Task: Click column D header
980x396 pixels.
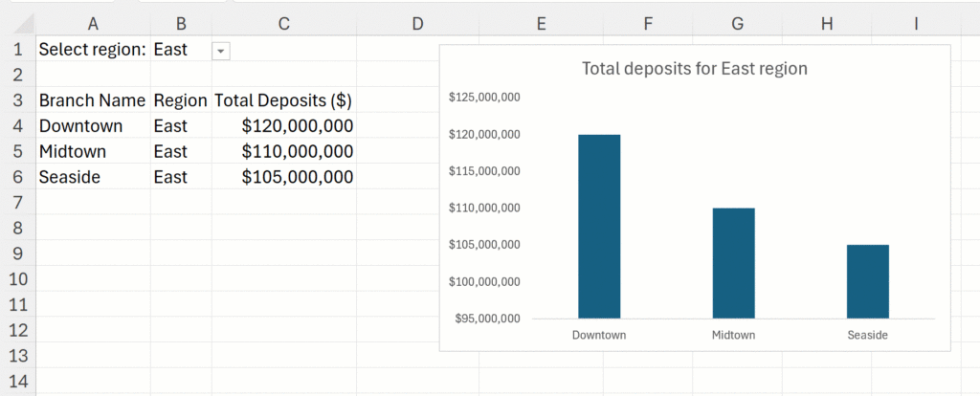Action: [417, 24]
